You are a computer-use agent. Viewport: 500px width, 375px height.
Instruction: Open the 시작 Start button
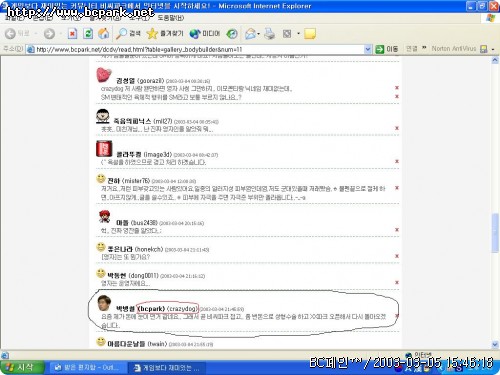tap(22, 368)
